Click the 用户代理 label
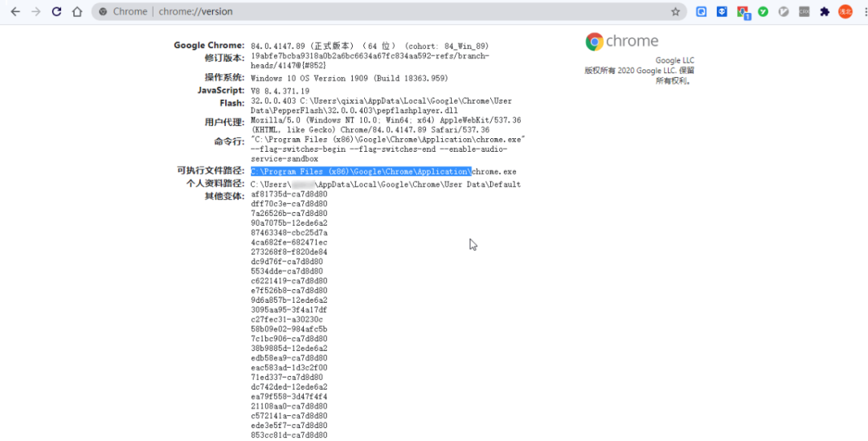 pyautogui.click(x=224, y=122)
